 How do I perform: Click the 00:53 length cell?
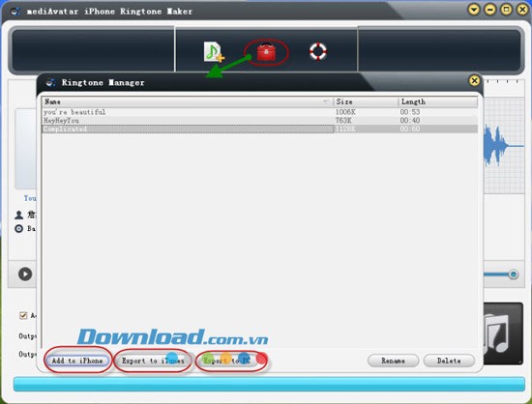point(410,112)
